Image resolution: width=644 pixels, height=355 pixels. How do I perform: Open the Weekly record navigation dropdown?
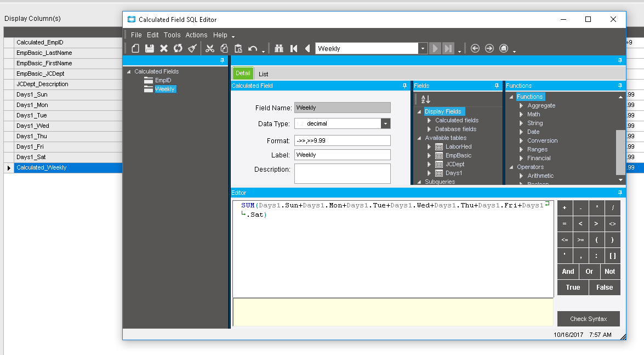pyautogui.click(x=423, y=48)
